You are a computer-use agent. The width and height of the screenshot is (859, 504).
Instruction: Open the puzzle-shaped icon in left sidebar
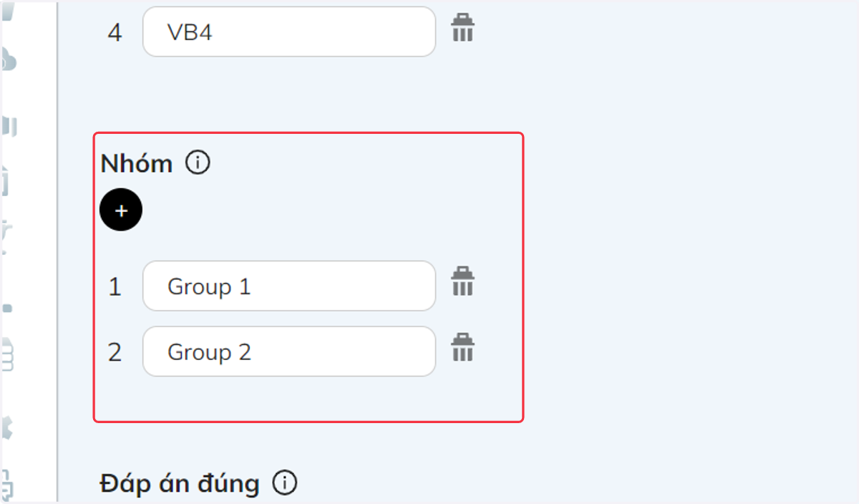tap(8, 428)
